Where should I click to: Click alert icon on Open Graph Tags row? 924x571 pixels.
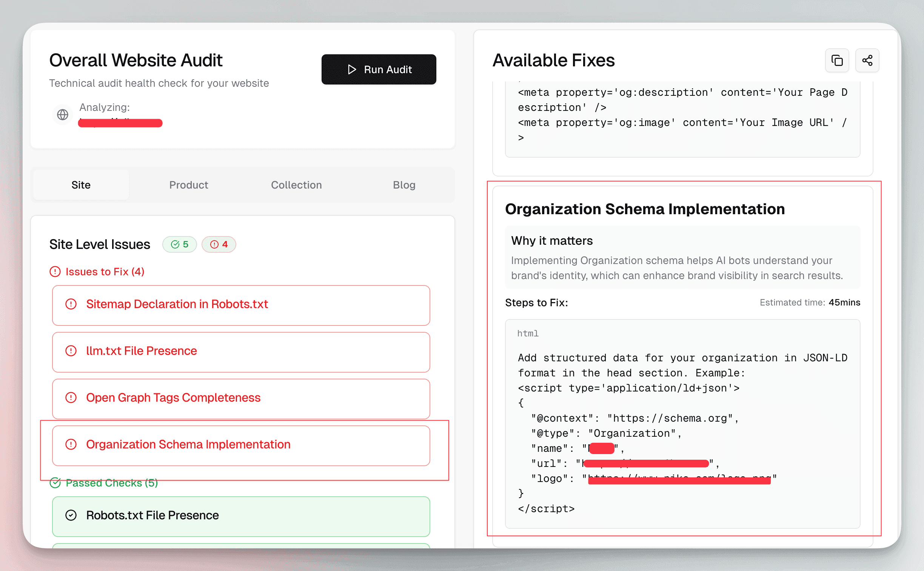click(71, 397)
